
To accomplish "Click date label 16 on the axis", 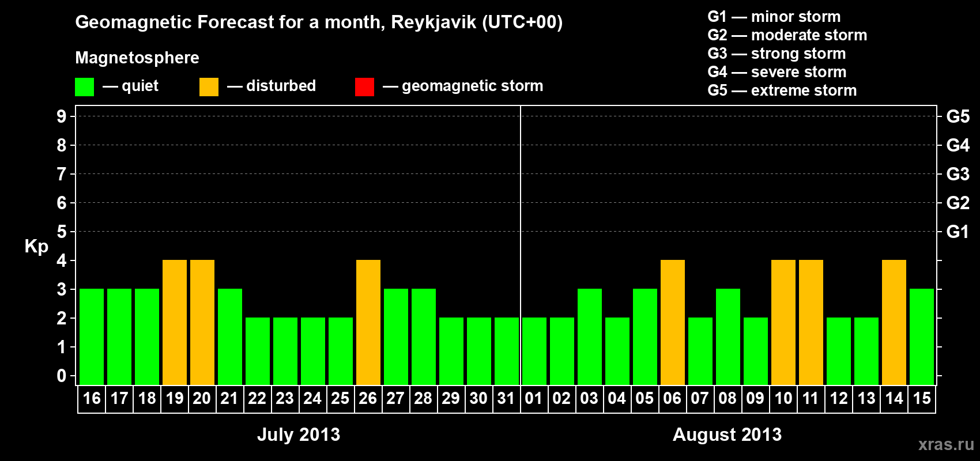I will [92, 398].
